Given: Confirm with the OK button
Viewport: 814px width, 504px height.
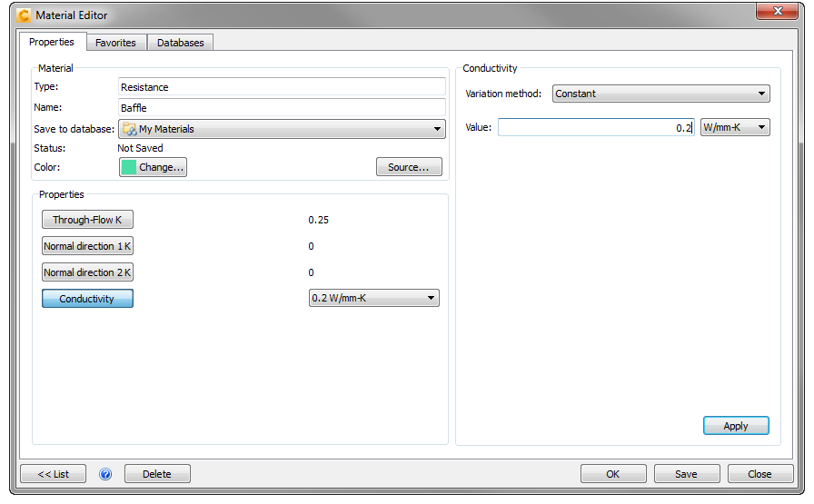Looking at the screenshot, I should coord(612,474).
